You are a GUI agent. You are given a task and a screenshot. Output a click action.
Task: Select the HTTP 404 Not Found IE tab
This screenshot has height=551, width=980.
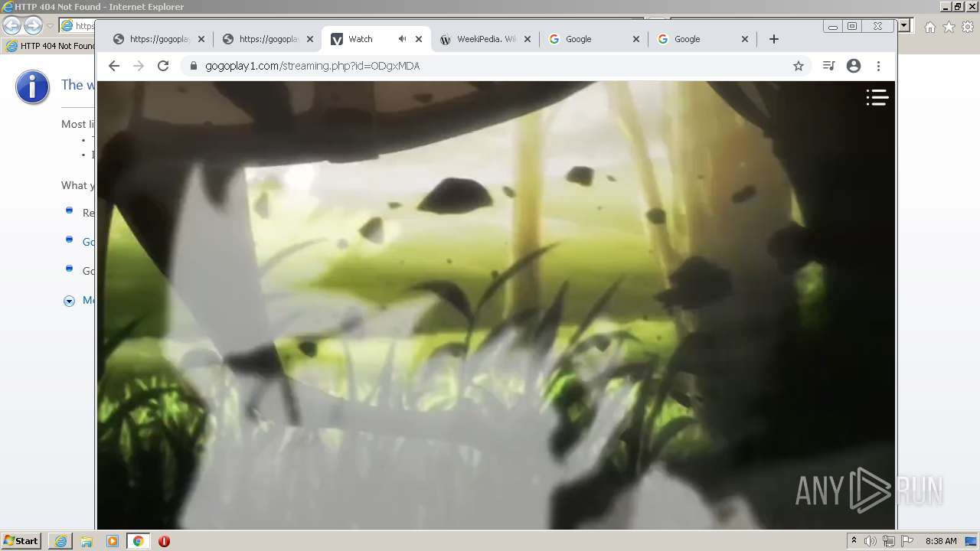pos(50,46)
